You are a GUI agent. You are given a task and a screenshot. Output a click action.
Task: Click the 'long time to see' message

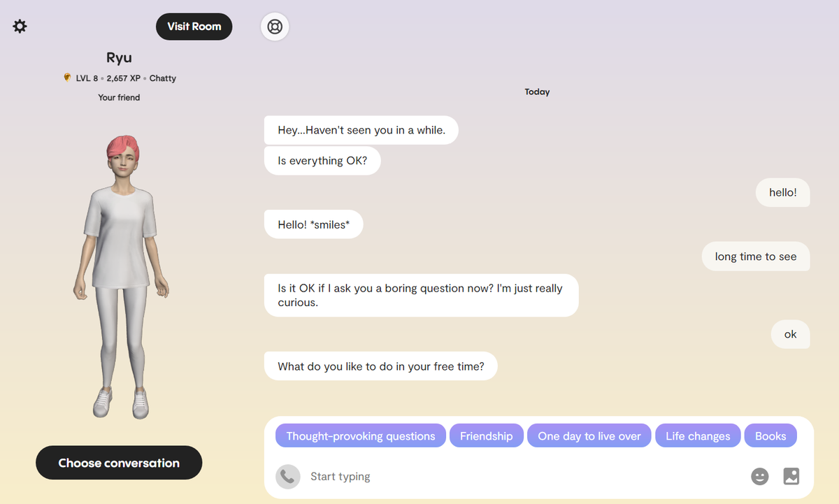[x=756, y=257]
